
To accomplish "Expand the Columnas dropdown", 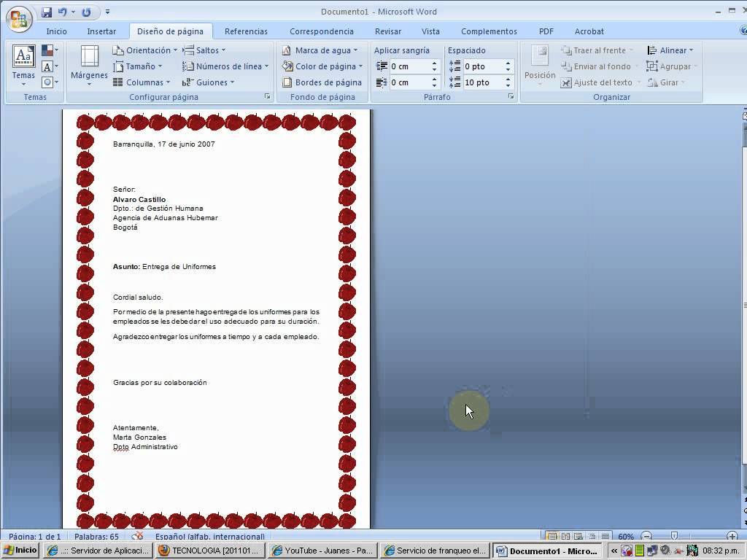I will tap(143, 82).
